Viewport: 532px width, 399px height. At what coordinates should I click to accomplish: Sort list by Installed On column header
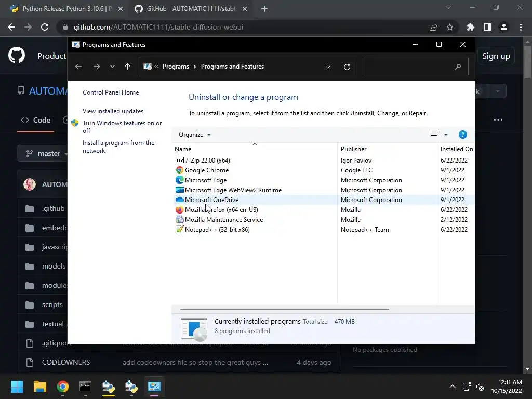pos(456,149)
